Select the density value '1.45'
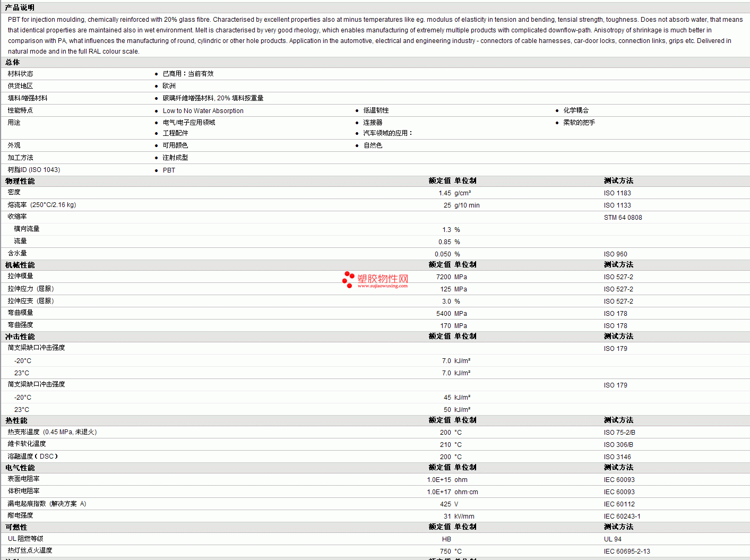Screen dimensions: 750x560 click(445, 193)
